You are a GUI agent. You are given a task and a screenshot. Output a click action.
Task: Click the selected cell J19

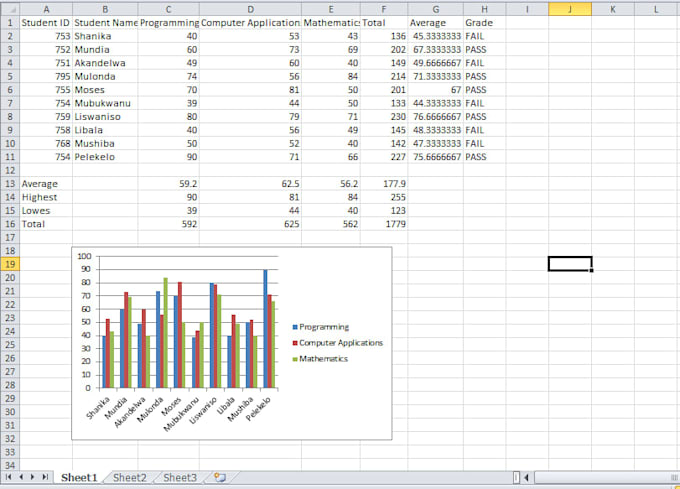570,264
